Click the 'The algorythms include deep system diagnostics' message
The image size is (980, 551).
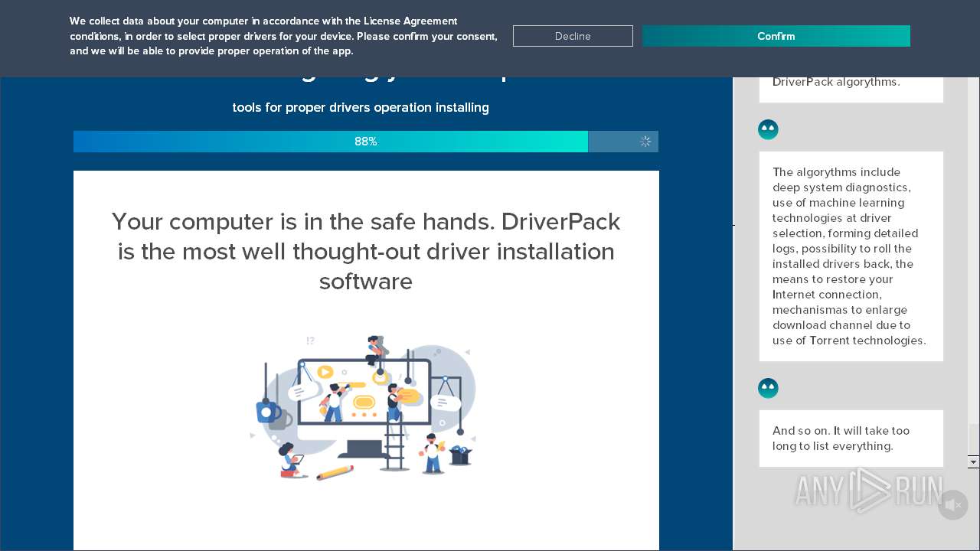coord(851,256)
